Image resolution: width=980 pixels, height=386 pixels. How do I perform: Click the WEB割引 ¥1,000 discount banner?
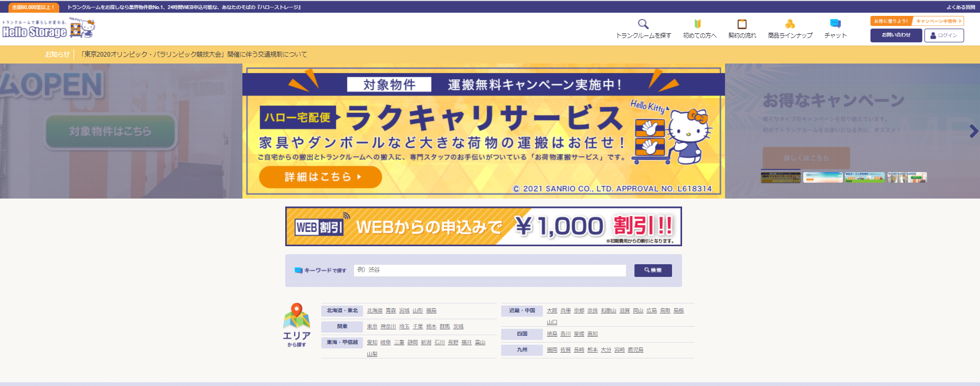pos(483,227)
